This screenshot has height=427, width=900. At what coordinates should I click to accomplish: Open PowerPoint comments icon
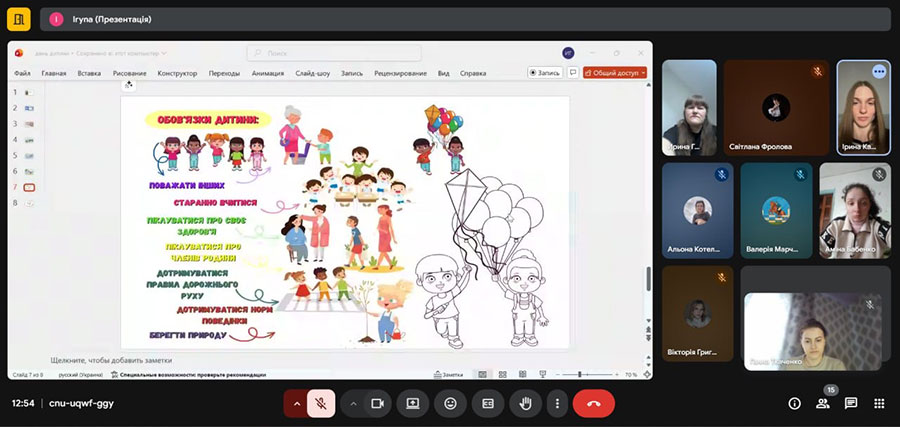[572, 73]
